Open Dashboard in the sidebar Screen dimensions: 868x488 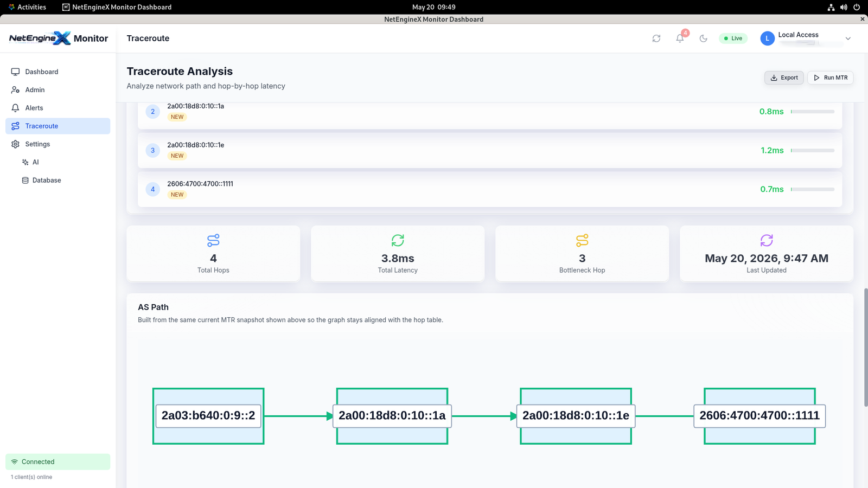click(58, 72)
